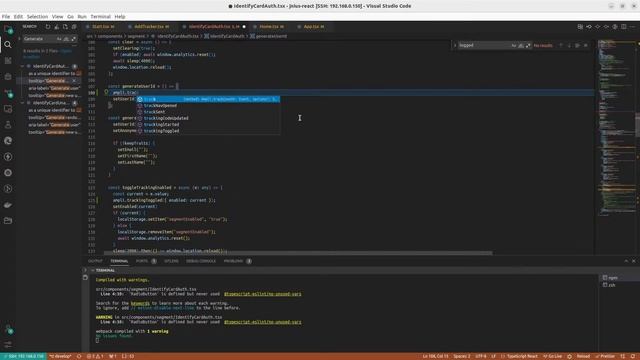This screenshot has height=360, width=640.
Task: Open the Terminal menu
Action: coord(100,17)
